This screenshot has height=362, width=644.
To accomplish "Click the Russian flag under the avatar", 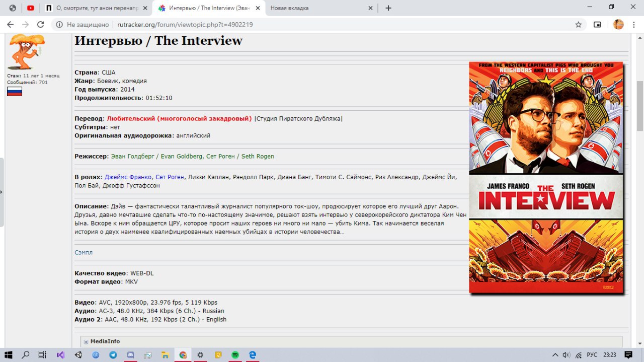I will [14, 91].
